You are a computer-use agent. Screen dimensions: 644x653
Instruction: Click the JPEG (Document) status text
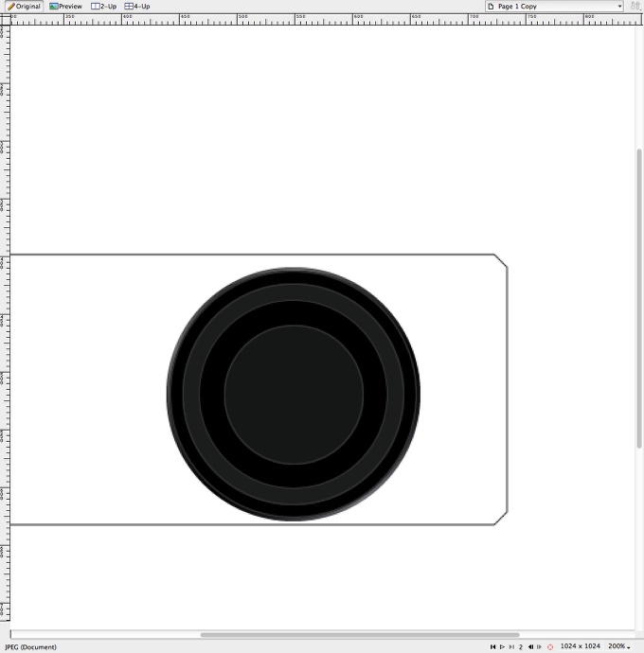30,646
